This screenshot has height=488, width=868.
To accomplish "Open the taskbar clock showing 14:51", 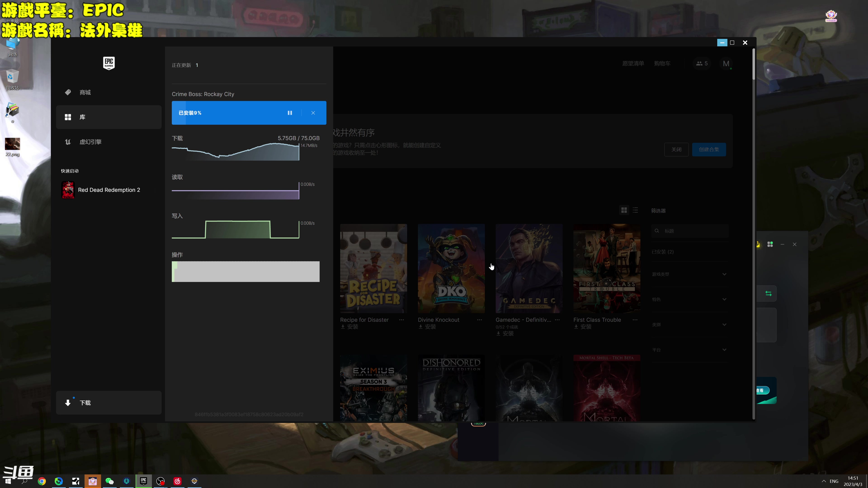I will [853, 481].
